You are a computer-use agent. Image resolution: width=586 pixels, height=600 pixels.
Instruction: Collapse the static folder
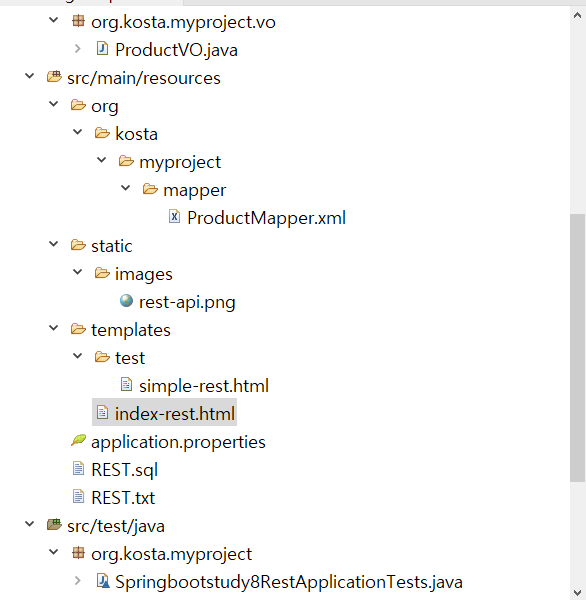pos(54,244)
